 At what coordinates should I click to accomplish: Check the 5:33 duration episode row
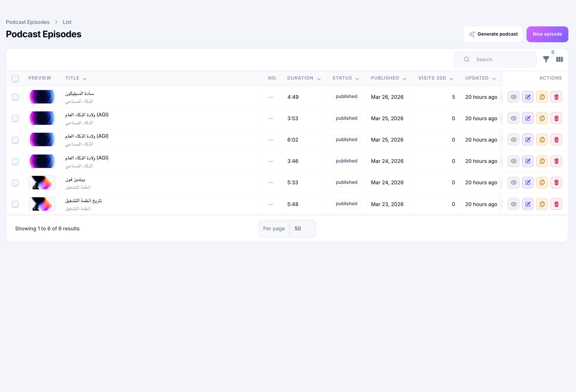click(15, 183)
